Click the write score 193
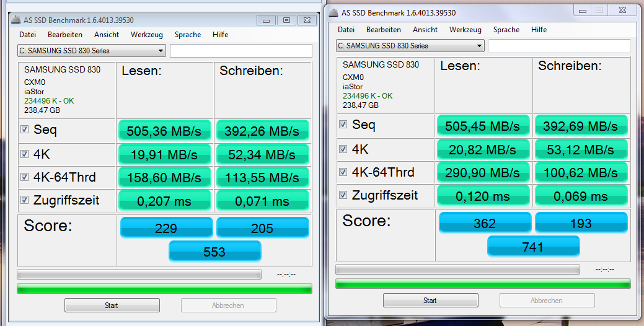This screenshot has height=326, width=644. [x=581, y=223]
